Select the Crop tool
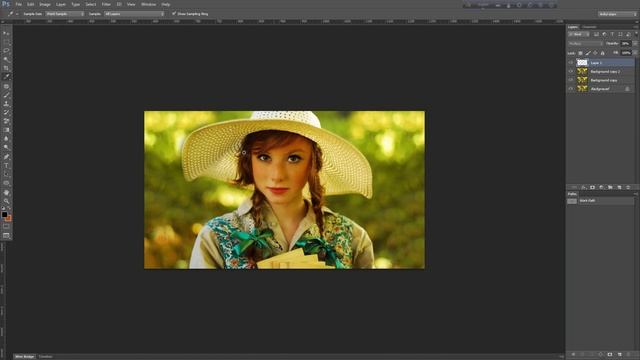Viewport: 640px width, 360px height. pyautogui.click(x=6, y=68)
